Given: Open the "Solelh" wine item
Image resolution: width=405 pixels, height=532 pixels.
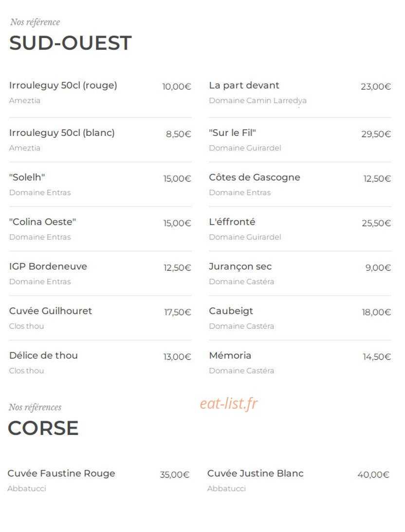Looking at the screenshot, I should (x=27, y=177).
